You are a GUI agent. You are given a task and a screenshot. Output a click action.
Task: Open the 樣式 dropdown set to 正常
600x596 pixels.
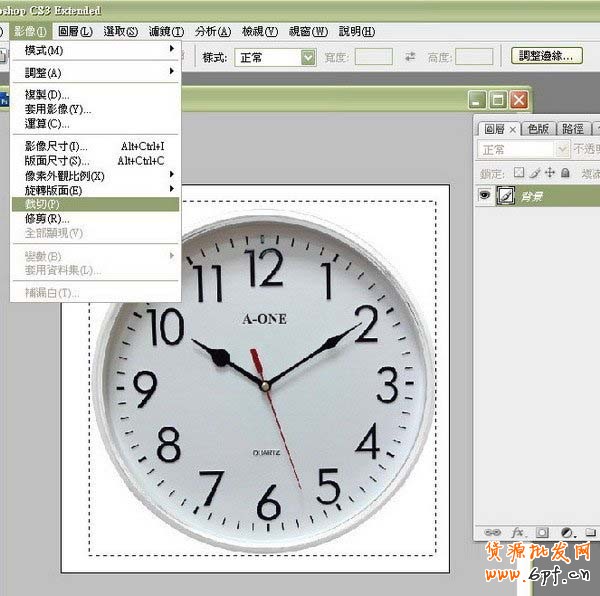(x=275, y=58)
